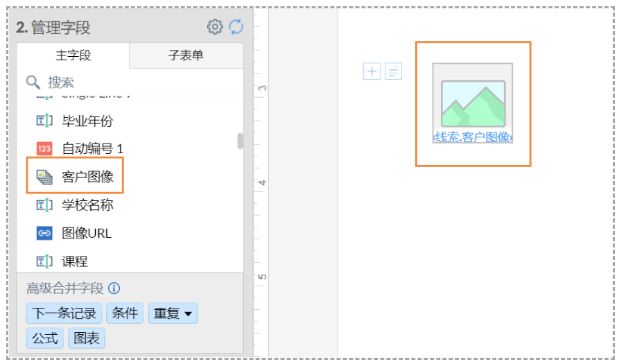Click the 自动编号 1 number icon
This screenshot has height=364, width=619.
[44, 148]
